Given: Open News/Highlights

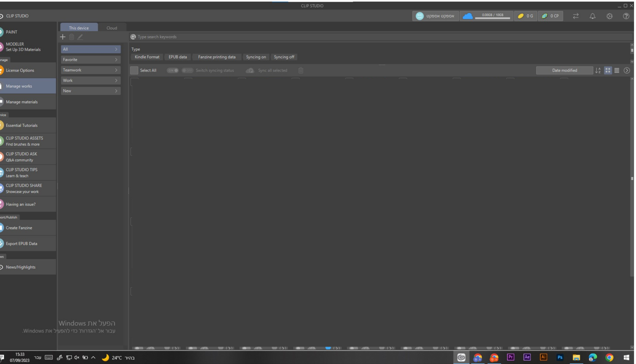Looking at the screenshot, I should click(x=28, y=267).
